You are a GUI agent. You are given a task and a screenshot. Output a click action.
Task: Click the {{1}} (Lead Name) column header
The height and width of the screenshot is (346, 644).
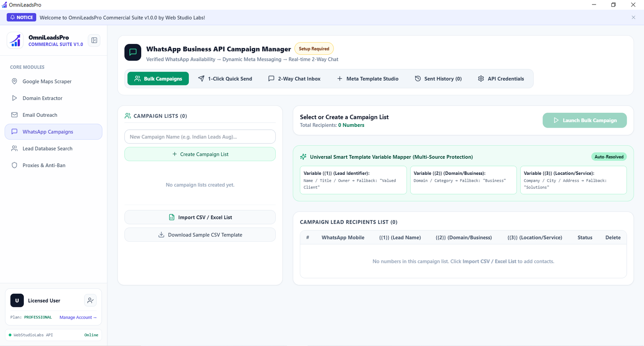tap(400, 238)
